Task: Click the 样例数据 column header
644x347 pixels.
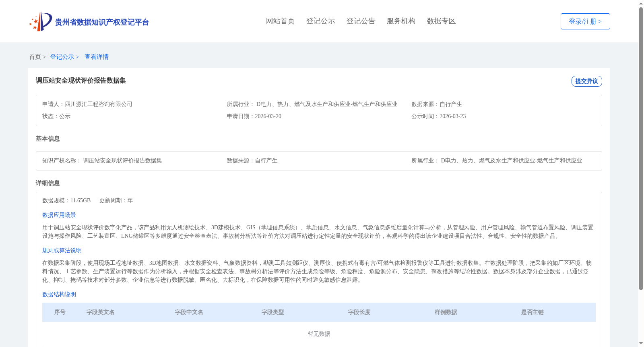Action: pos(446,312)
